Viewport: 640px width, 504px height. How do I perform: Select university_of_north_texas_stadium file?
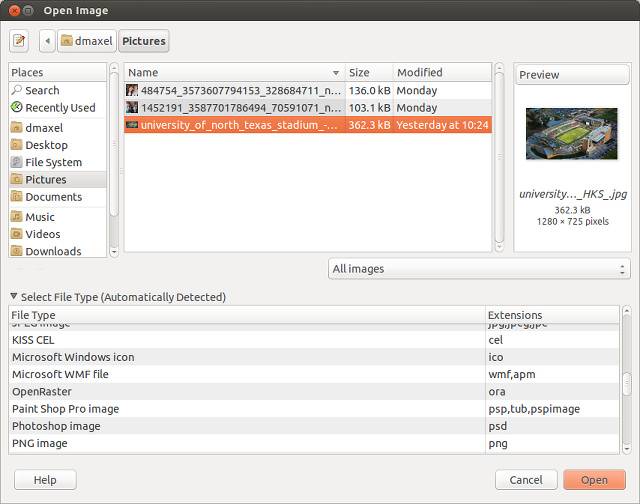(308, 124)
